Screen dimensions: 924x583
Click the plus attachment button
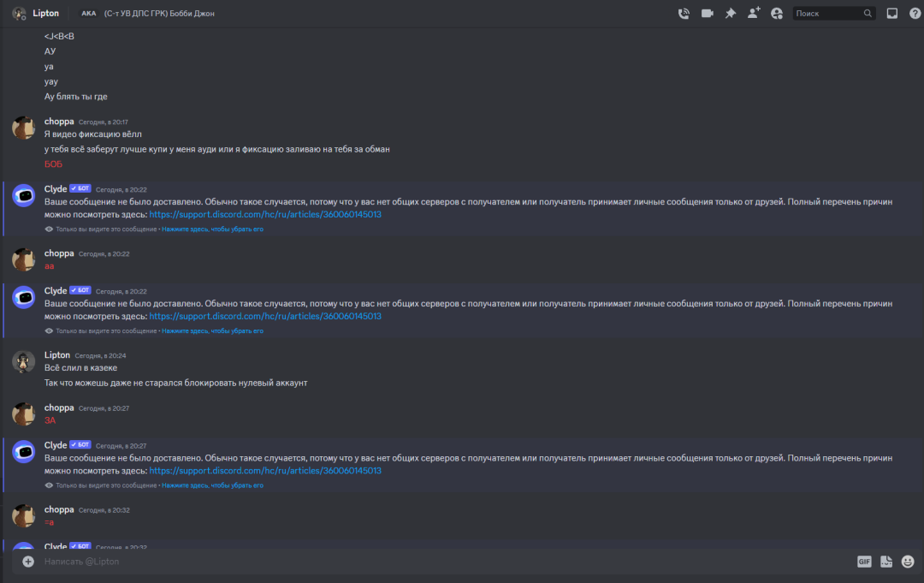28,562
